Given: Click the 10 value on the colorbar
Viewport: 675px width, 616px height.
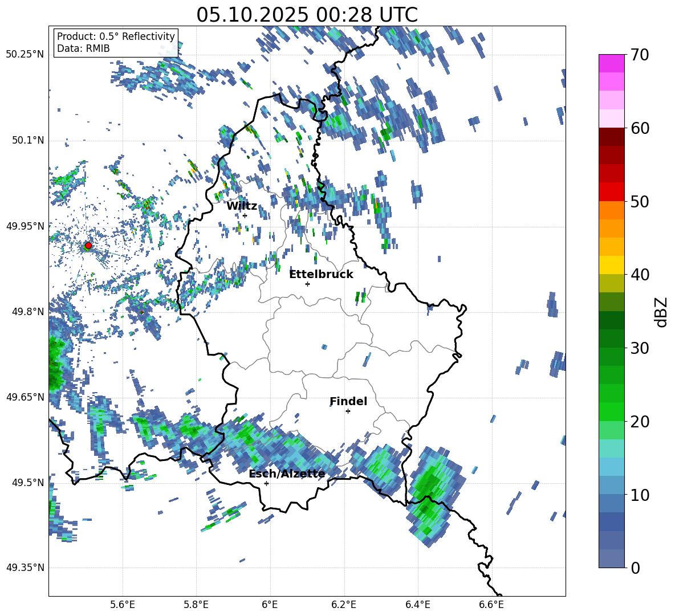Looking at the screenshot, I should pyautogui.click(x=639, y=495).
